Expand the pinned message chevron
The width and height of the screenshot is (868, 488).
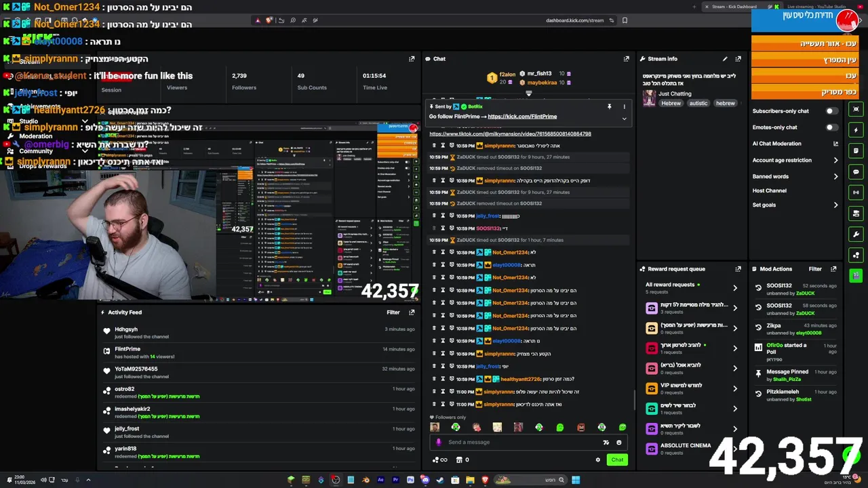[624, 119]
